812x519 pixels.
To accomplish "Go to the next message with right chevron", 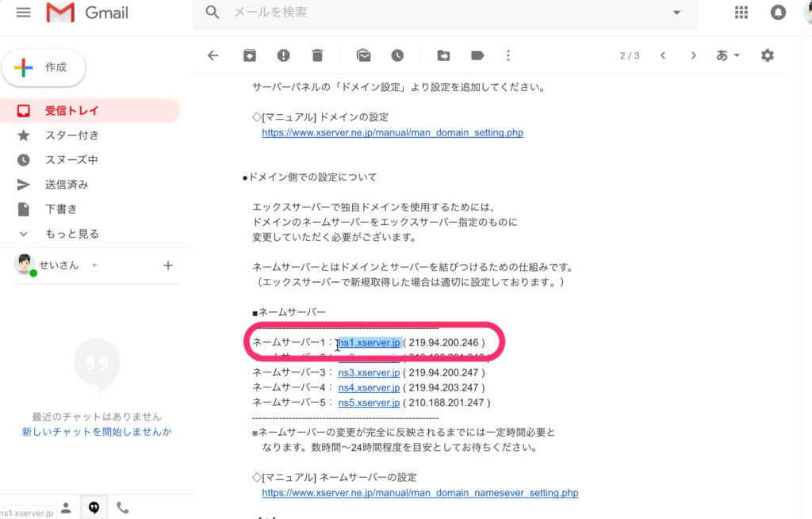I will tap(693, 55).
